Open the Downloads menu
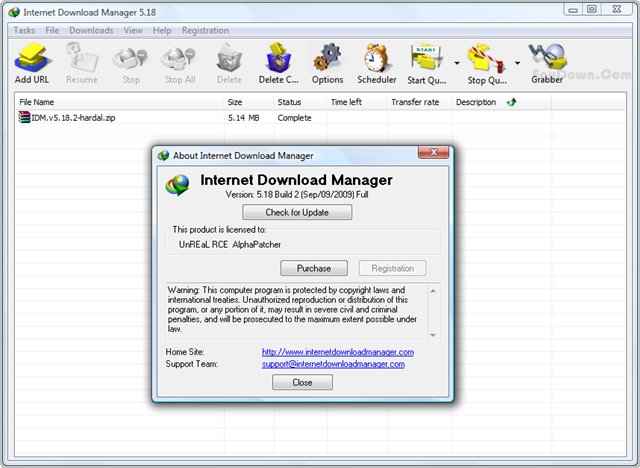Viewport: 640px width, 468px height. (91, 30)
